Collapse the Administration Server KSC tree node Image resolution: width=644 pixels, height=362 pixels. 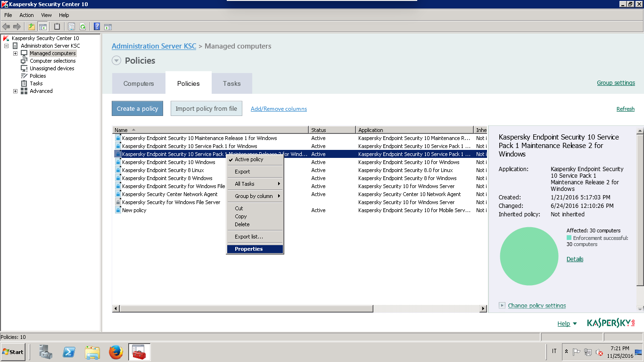(x=6, y=46)
